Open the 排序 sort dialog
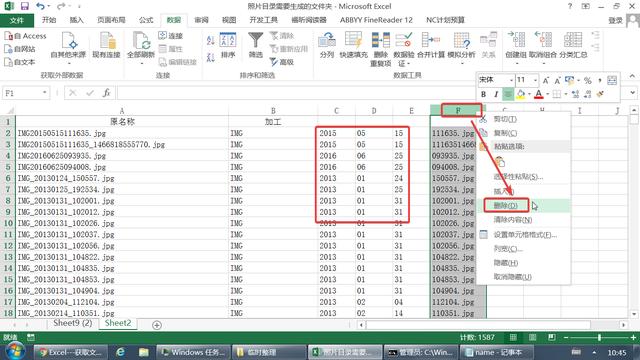Screen dimensions: 640x360 click(x=228, y=45)
